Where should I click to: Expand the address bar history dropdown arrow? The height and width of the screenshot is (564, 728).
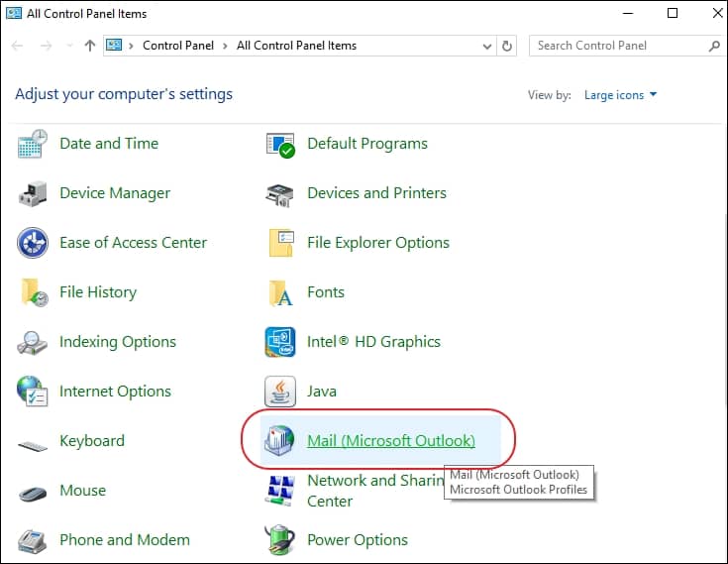(x=487, y=46)
